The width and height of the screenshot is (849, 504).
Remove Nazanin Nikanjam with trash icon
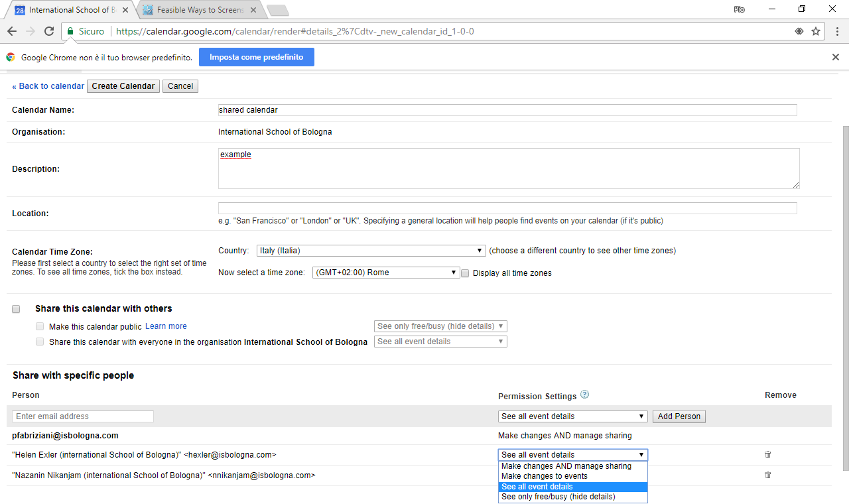(768, 475)
